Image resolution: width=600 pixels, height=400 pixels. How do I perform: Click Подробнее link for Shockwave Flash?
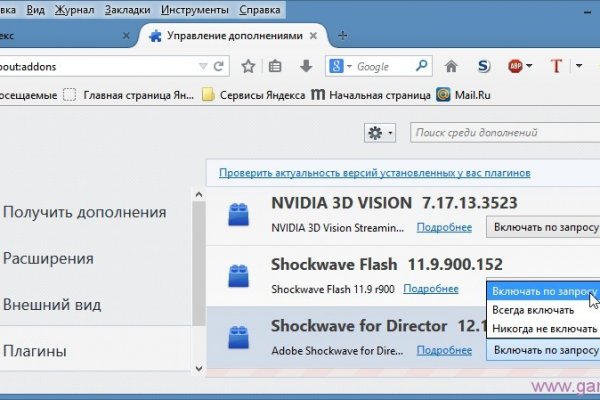click(x=430, y=289)
